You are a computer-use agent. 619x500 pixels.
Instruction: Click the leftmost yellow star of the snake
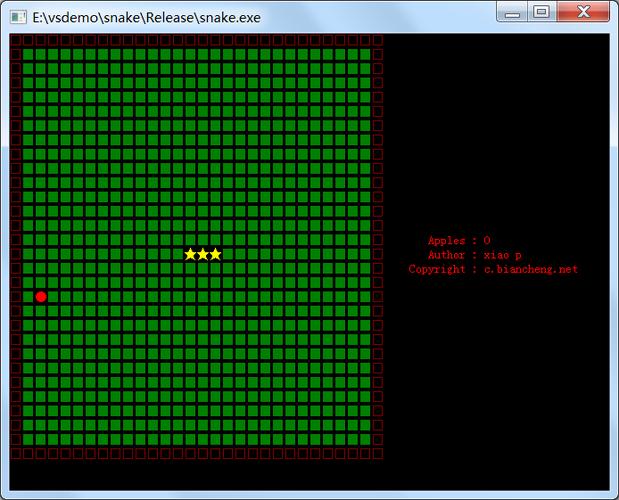click(x=190, y=254)
